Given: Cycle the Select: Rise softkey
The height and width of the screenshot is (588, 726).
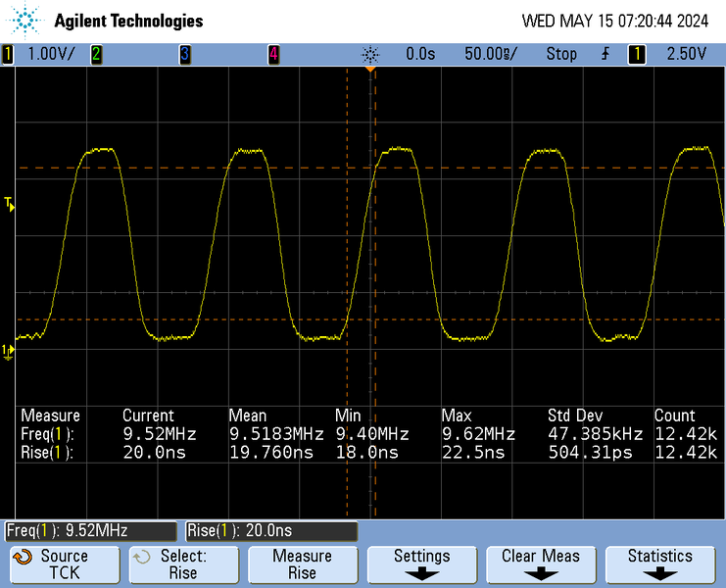Looking at the screenshot, I should 182,564.
